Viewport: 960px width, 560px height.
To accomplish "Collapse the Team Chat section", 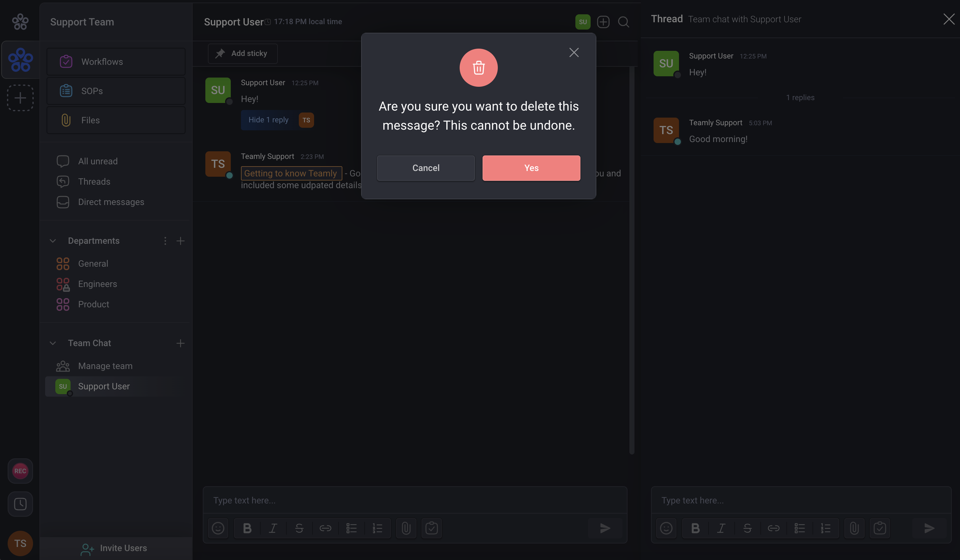I will click(53, 343).
